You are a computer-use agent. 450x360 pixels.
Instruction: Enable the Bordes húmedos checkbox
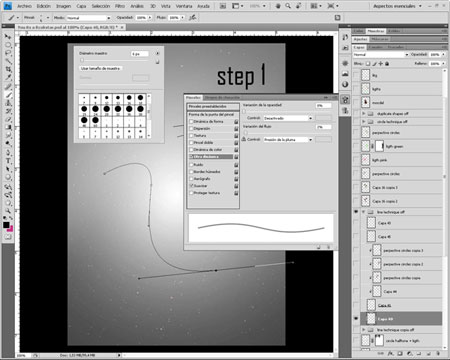point(191,172)
